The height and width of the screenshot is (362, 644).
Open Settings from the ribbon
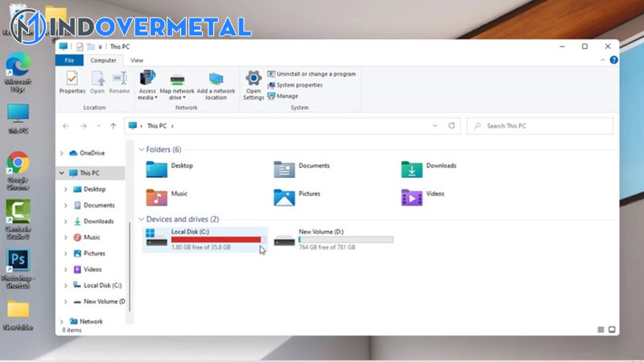pyautogui.click(x=254, y=84)
